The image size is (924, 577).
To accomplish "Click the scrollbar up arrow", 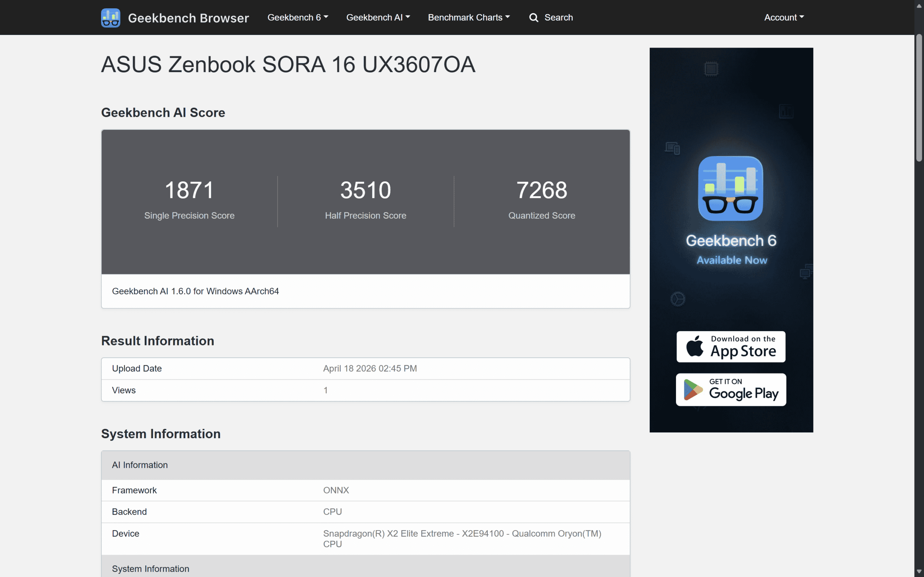I will 919,5.
